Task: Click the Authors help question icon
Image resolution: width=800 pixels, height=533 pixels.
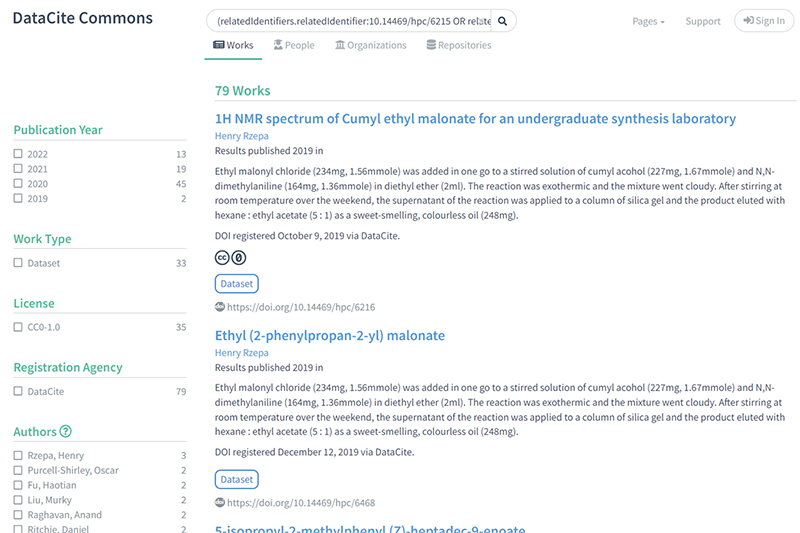Action: pyautogui.click(x=66, y=432)
